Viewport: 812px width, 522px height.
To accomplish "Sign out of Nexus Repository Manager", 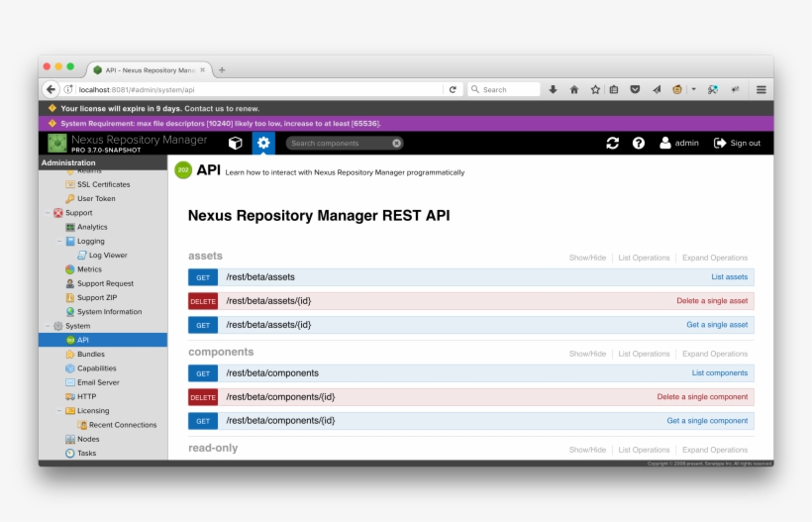I will pos(737,143).
